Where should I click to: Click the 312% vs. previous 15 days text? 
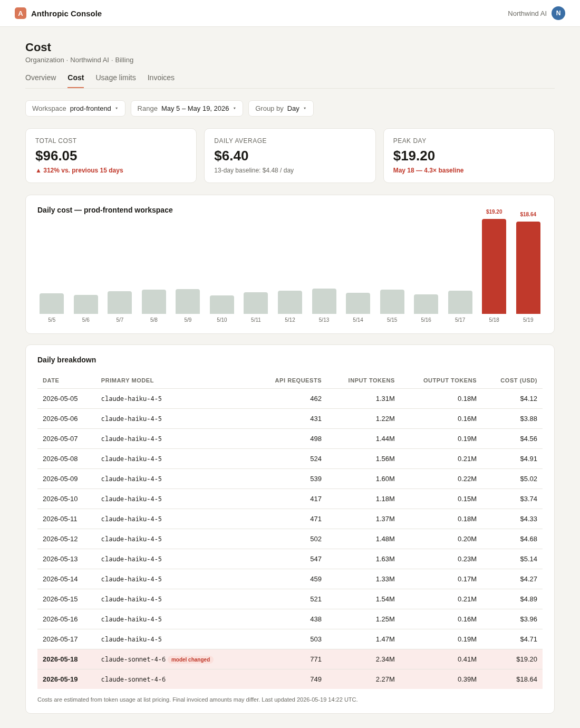point(79,170)
